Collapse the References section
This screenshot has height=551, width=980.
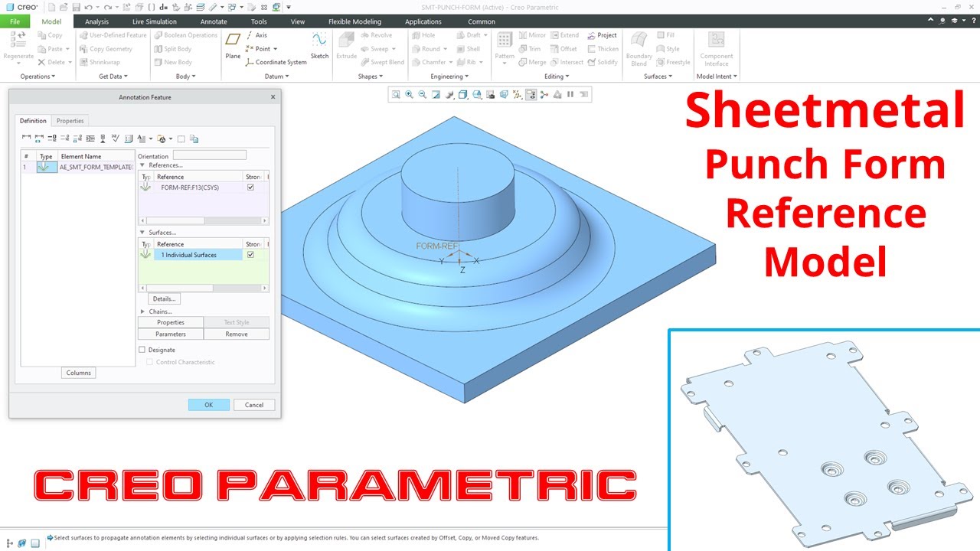tap(142, 165)
